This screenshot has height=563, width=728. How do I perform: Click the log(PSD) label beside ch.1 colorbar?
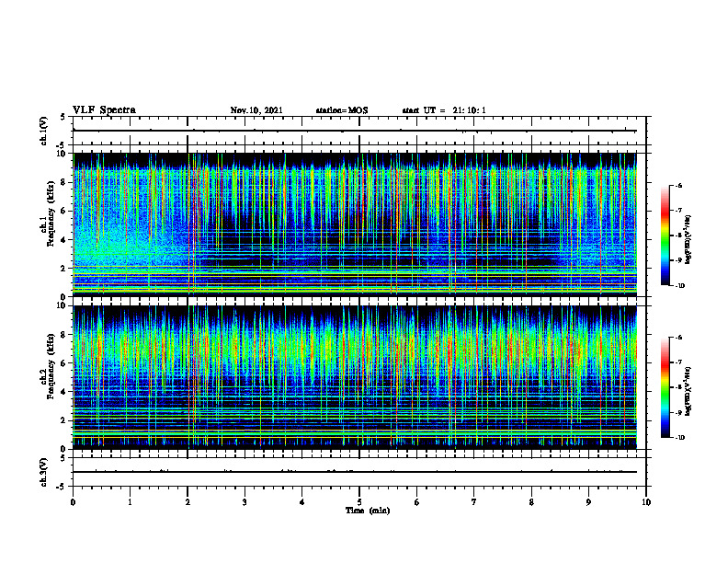(x=688, y=240)
